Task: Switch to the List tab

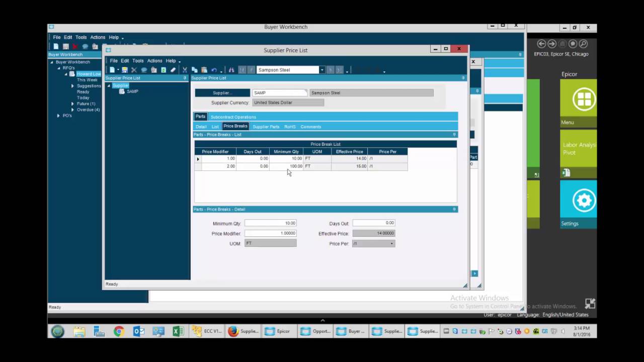Action: [215, 127]
